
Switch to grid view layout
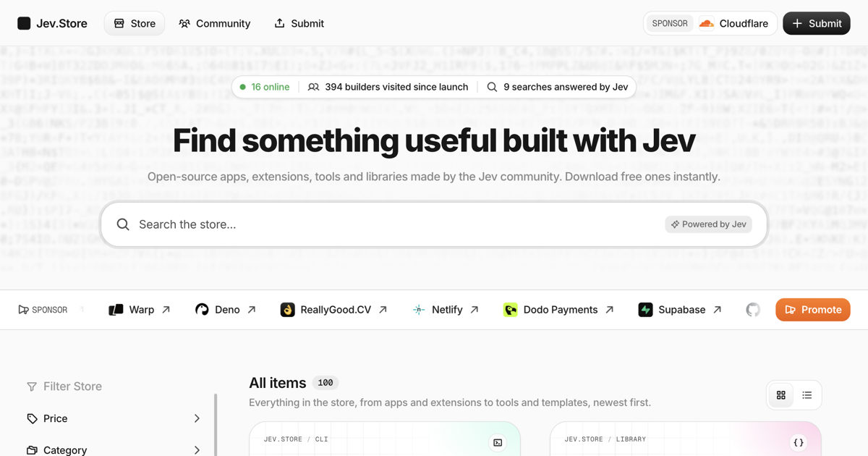point(780,395)
